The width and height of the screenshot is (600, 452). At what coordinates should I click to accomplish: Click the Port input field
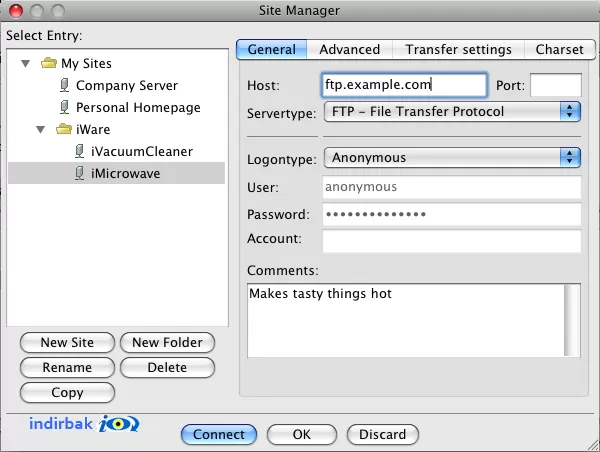click(556, 85)
